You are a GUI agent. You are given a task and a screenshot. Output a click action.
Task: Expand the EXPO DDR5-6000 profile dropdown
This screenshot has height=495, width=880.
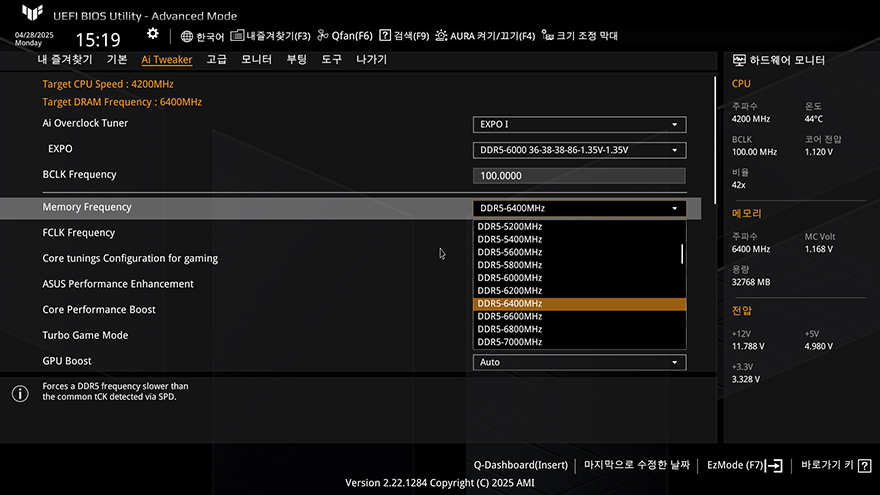click(x=579, y=150)
